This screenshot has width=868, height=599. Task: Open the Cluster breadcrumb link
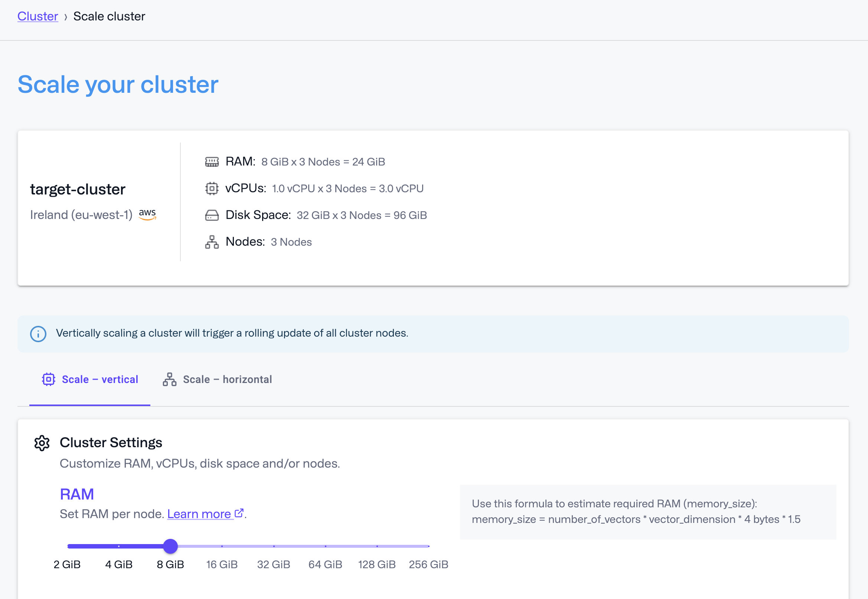click(37, 16)
